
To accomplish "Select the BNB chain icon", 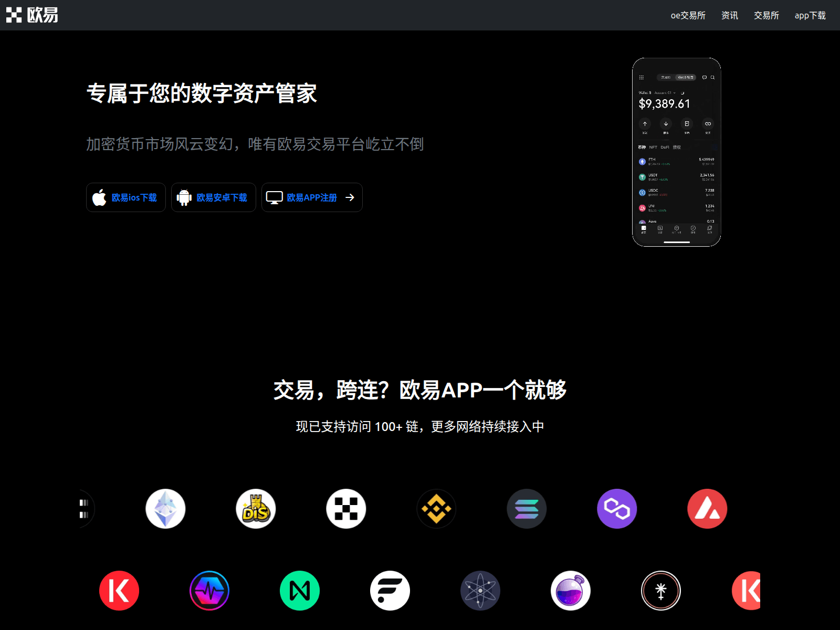I will (x=436, y=509).
